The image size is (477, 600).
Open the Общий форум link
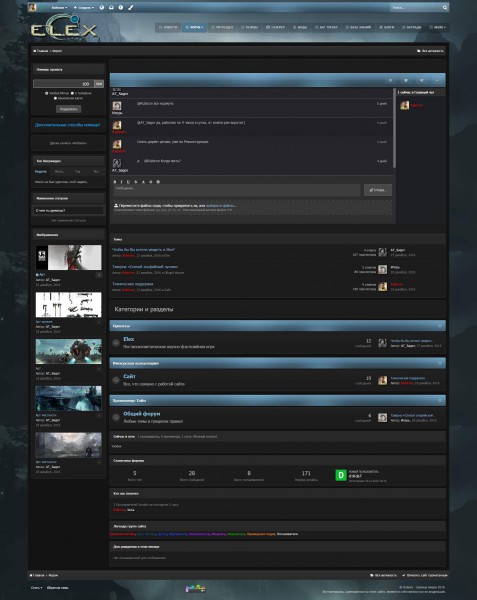click(142, 414)
